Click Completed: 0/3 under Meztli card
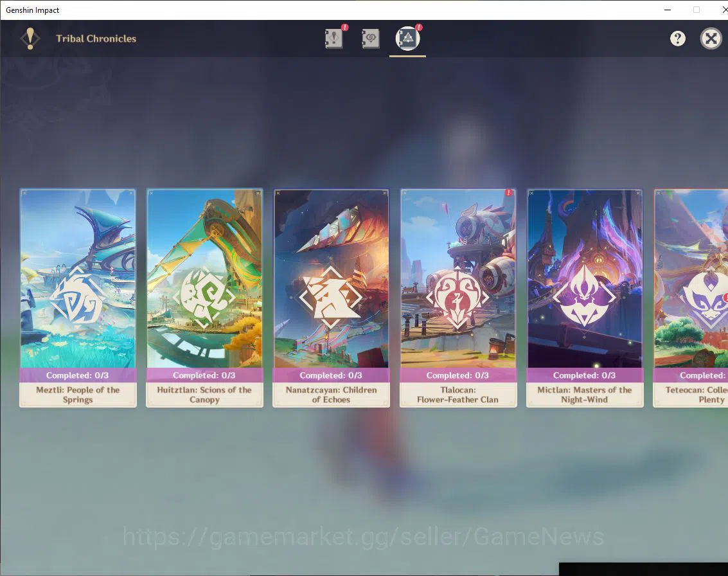728x576 pixels. [78, 375]
